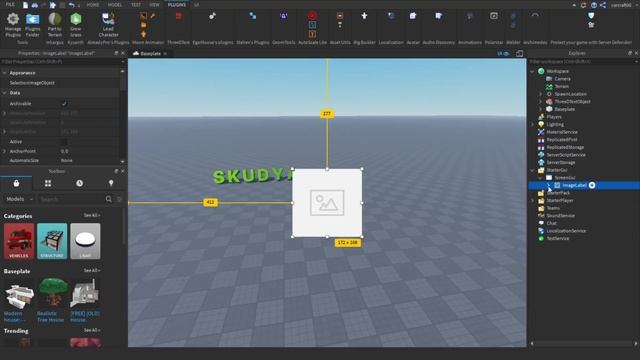Toggle the Active property checkbox
The image size is (640, 360).
point(64,142)
